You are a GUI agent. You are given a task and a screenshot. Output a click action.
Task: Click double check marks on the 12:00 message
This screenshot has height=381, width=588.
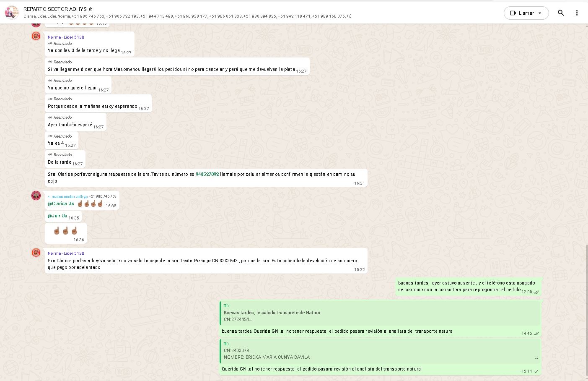click(536, 292)
